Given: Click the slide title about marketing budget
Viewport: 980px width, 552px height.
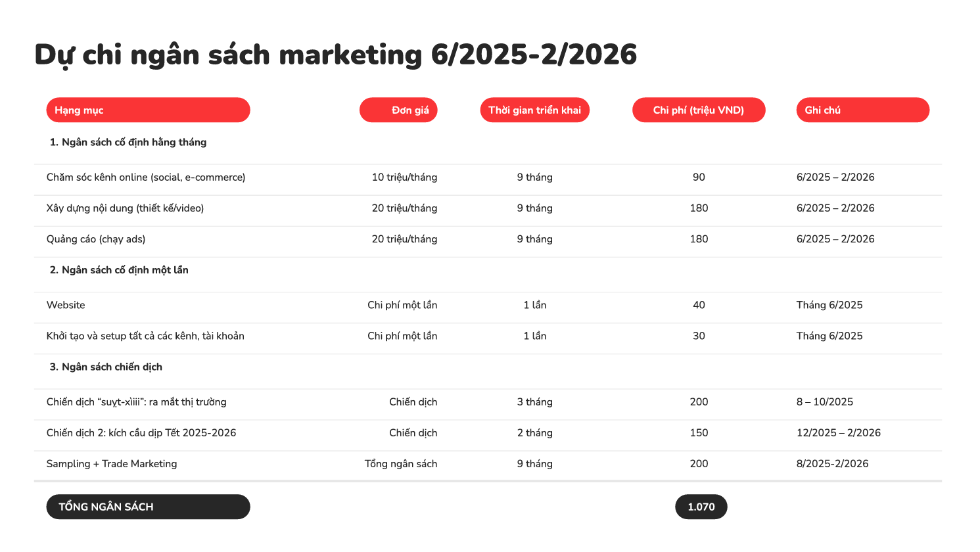Looking at the screenshot, I should coord(335,55).
